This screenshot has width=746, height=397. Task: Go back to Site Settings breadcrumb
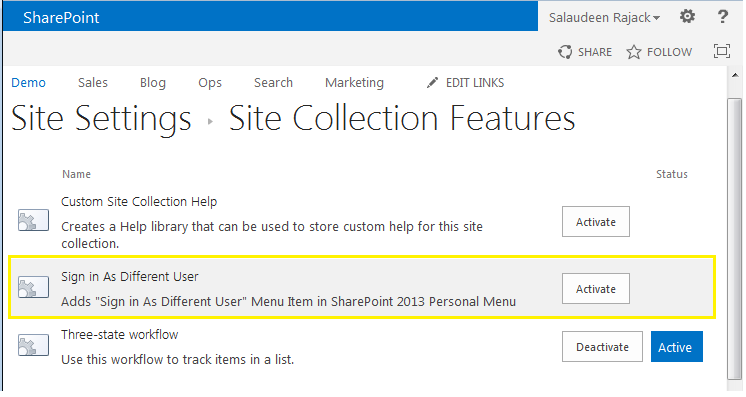[x=101, y=119]
